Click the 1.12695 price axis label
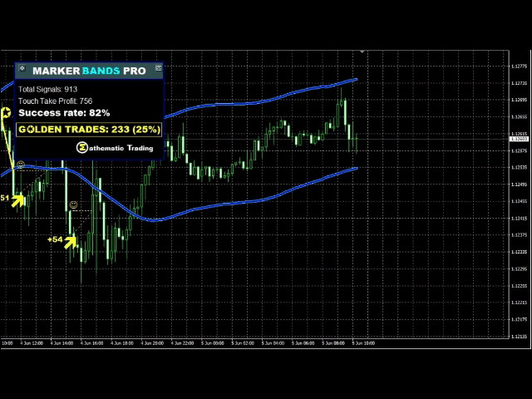Image resolution: width=532 pixels, height=399 pixels. coord(519,100)
